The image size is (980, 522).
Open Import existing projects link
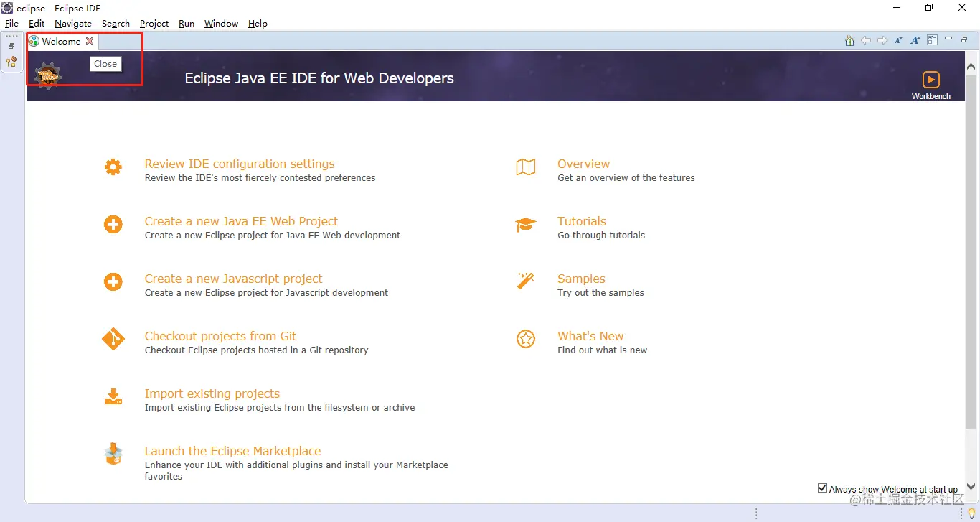(x=212, y=393)
